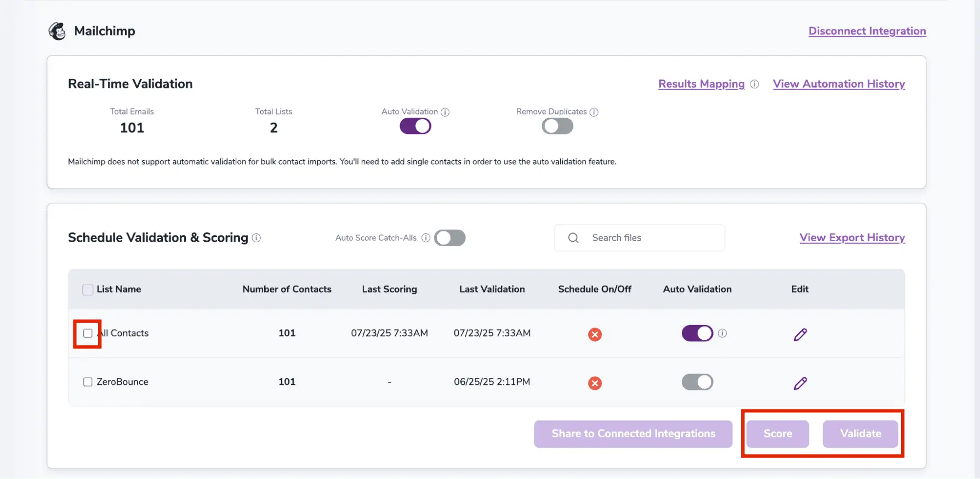Screen dimensions: 980x479
Task: Click the red schedule status icon for ZeroBounce
Action: point(595,383)
